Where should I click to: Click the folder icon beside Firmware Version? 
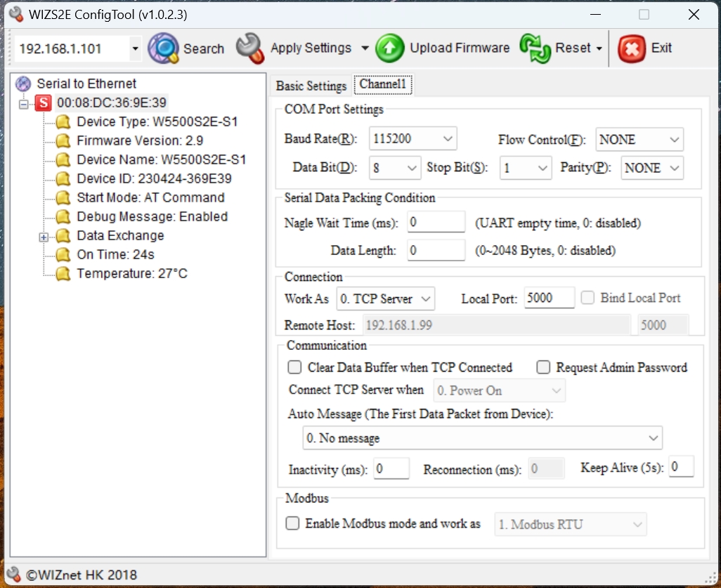click(63, 141)
